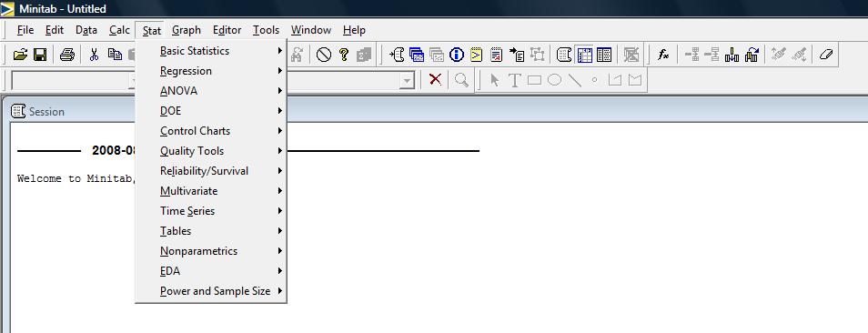Click the yellow Help question mark icon
The height and width of the screenshot is (333, 868).
coord(344,55)
